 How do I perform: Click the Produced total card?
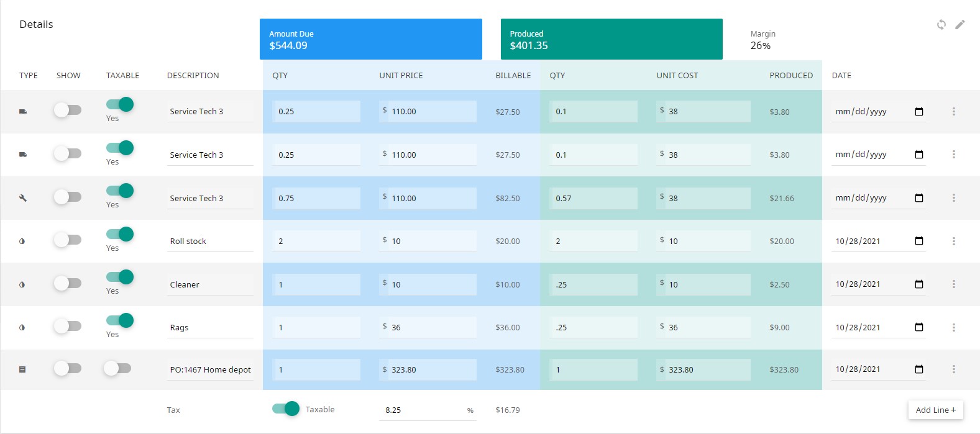coord(611,39)
